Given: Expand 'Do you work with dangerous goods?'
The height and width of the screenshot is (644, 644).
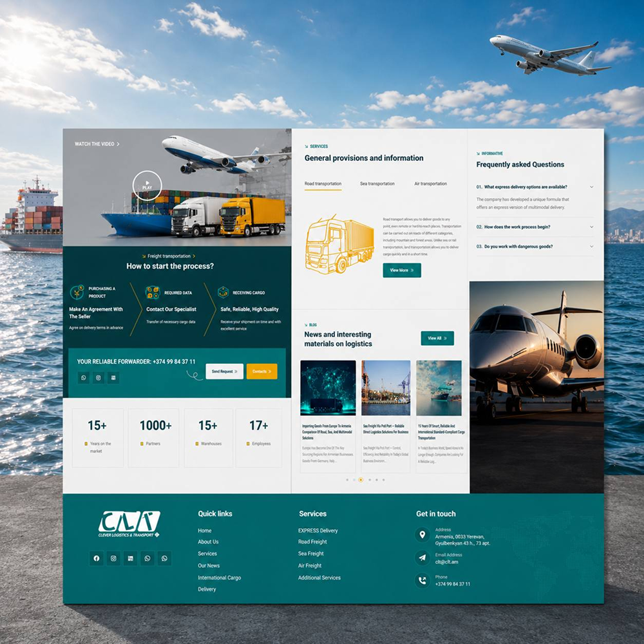Looking at the screenshot, I should [x=535, y=247].
